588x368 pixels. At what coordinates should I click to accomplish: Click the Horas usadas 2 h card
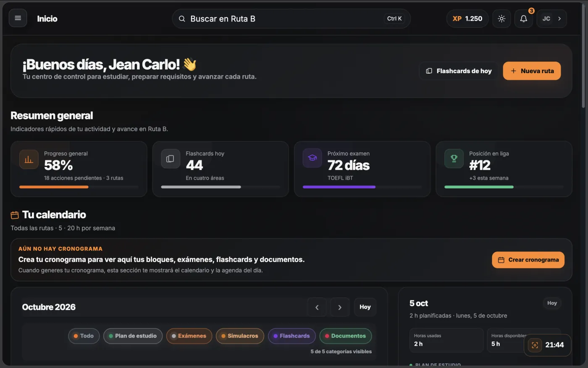tap(446, 340)
